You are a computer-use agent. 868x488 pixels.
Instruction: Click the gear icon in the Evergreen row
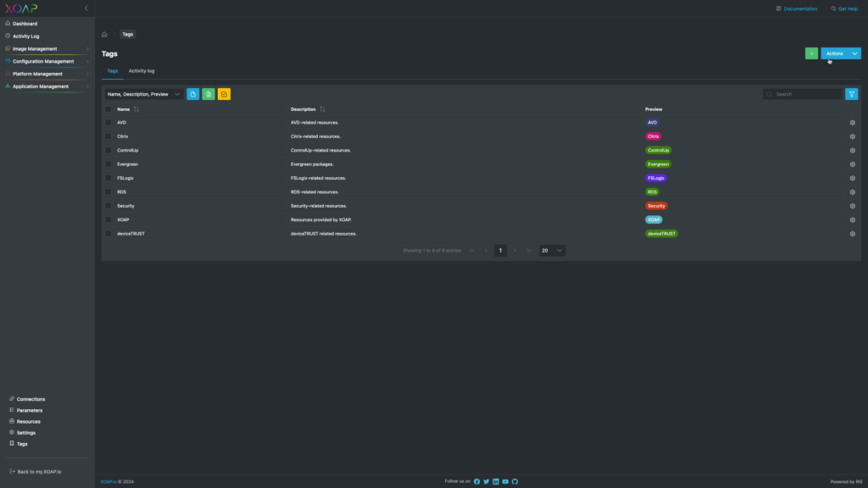pos(853,164)
